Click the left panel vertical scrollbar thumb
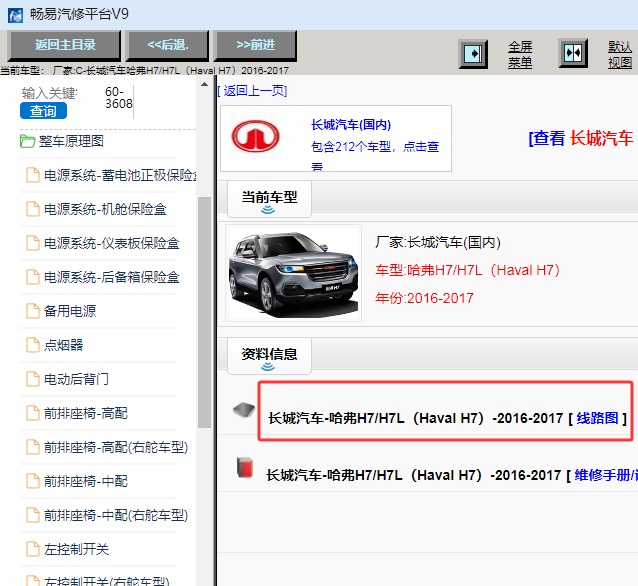The height and width of the screenshot is (586, 638). click(204, 312)
